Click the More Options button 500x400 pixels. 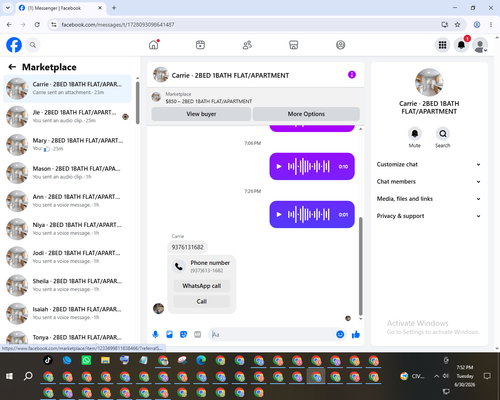point(306,114)
